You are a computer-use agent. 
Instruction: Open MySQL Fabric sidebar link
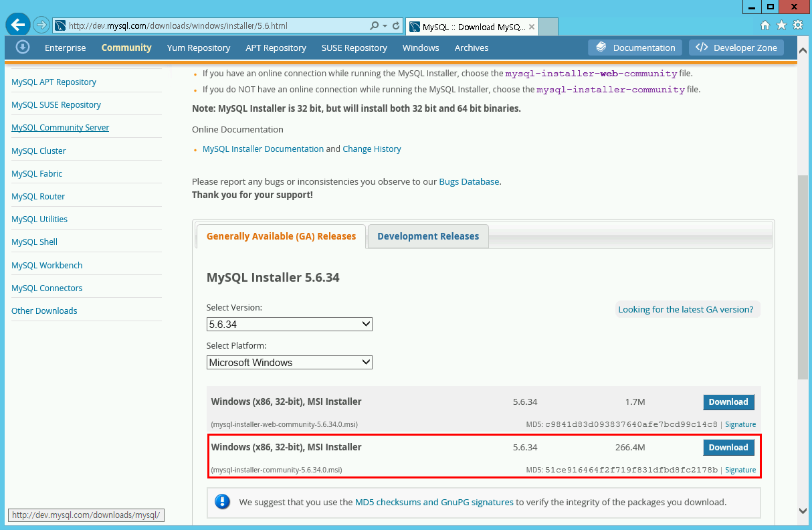pyautogui.click(x=37, y=173)
